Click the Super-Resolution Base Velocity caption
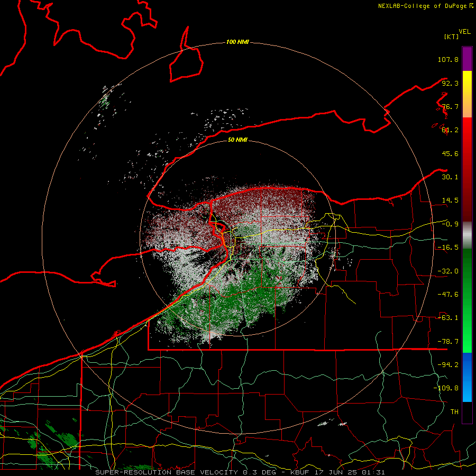The image size is (476, 476). (240, 472)
